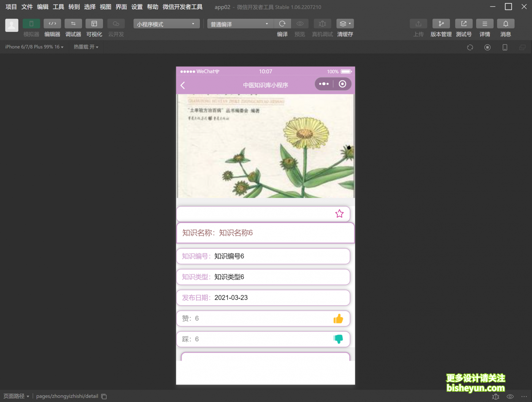Open the 微信开发者工具 menu
This screenshot has width=532, height=402.
click(x=183, y=7)
